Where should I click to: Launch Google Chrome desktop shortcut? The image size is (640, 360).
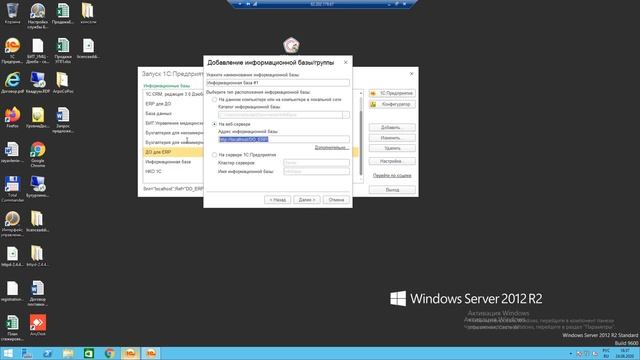coord(38,154)
